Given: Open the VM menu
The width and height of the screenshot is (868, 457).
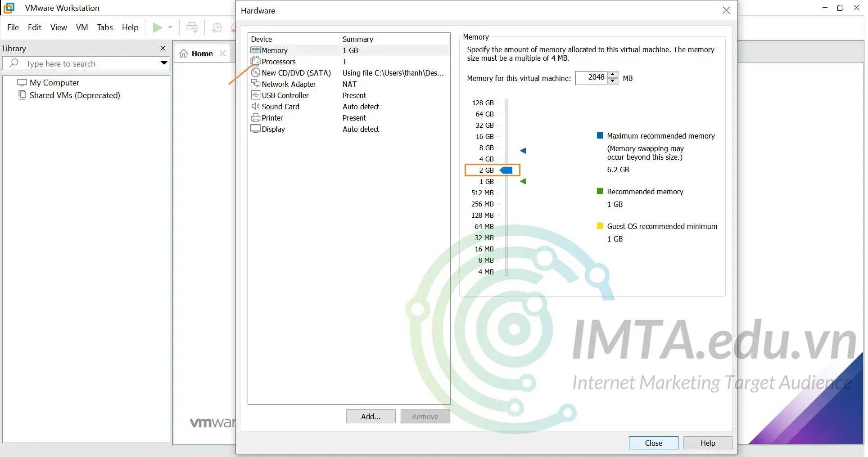Looking at the screenshot, I should point(82,27).
